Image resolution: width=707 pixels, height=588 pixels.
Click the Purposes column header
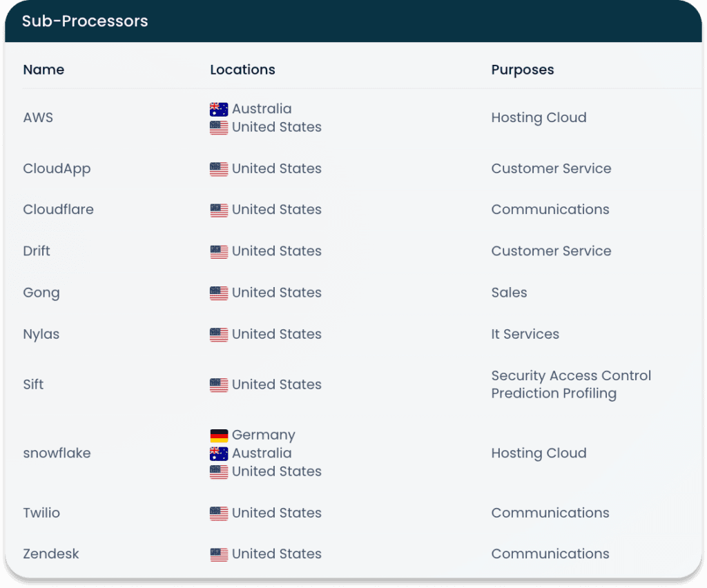pyautogui.click(x=523, y=70)
